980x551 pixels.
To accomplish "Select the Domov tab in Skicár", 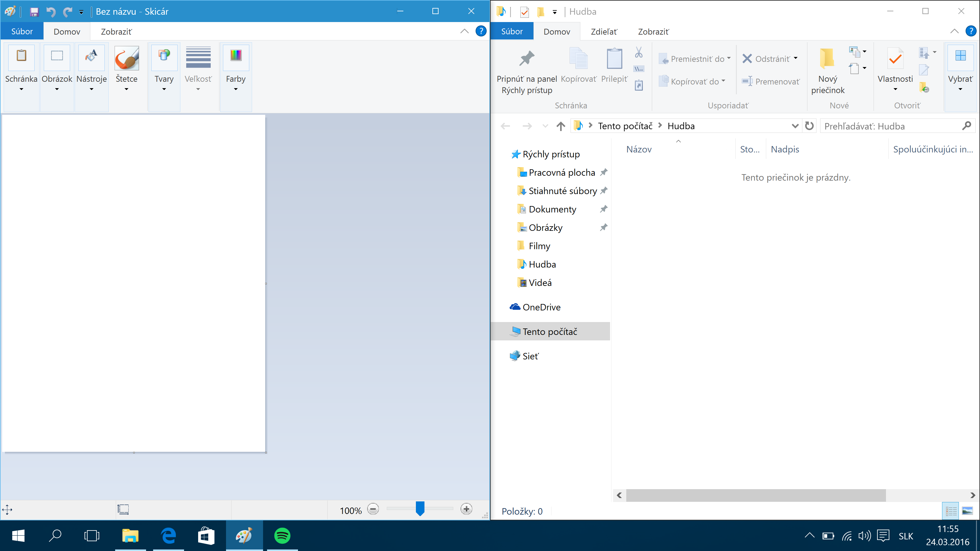I will pos(67,32).
